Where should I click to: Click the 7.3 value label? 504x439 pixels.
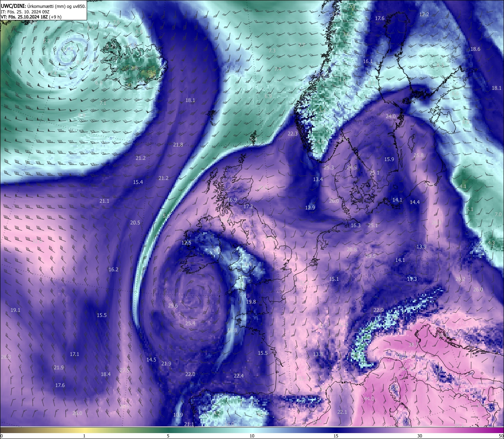[x=272, y=50]
